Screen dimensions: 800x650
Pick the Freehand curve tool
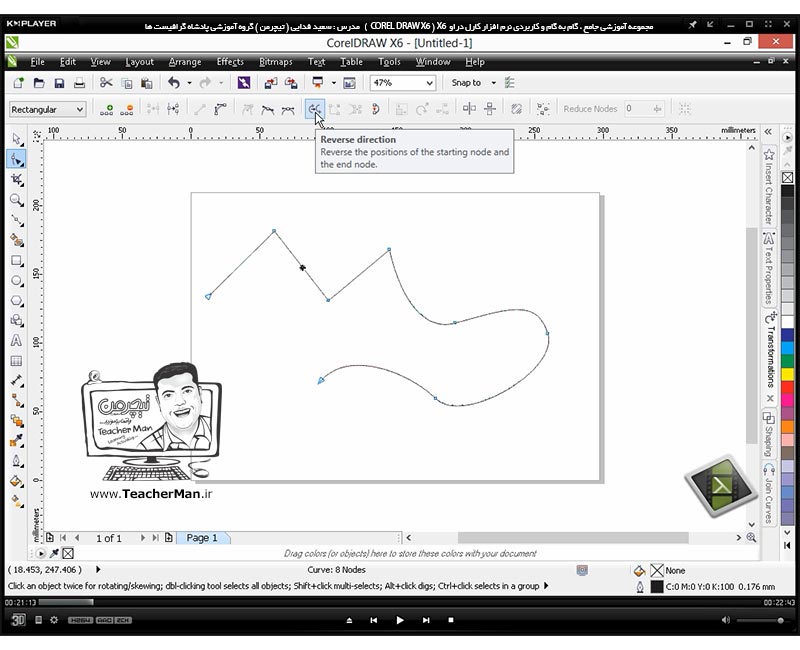[16, 220]
